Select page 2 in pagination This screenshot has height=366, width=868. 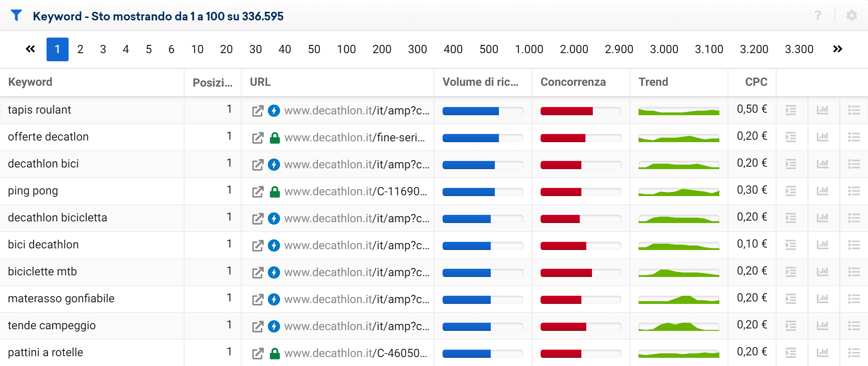pyautogui.click(x=80, y=49)
